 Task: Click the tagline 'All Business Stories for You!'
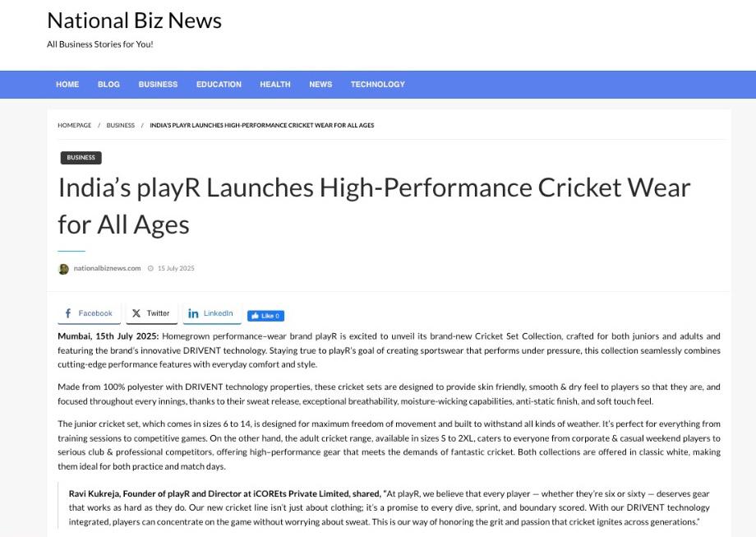99,44
